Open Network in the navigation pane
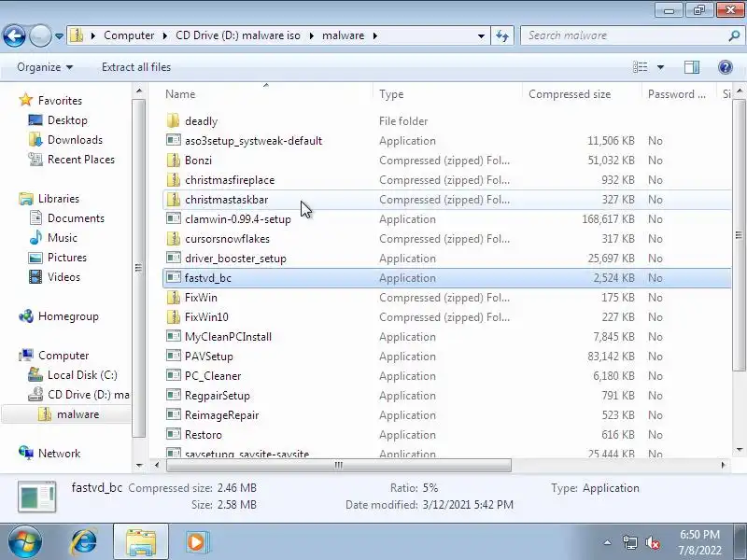 (59, 454)
